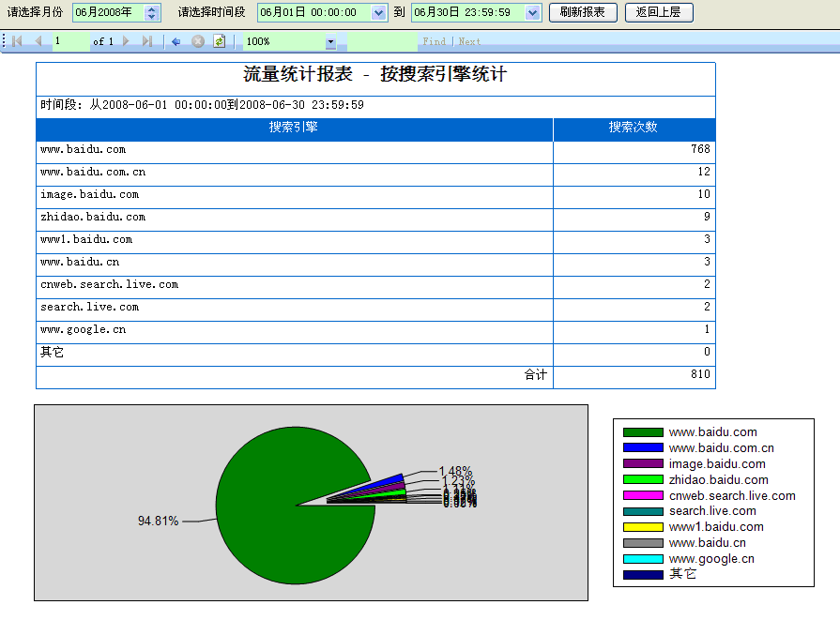Expand the 100% zoom level dropdown
The width and height of the screenshot is (840, 620).
330,42
